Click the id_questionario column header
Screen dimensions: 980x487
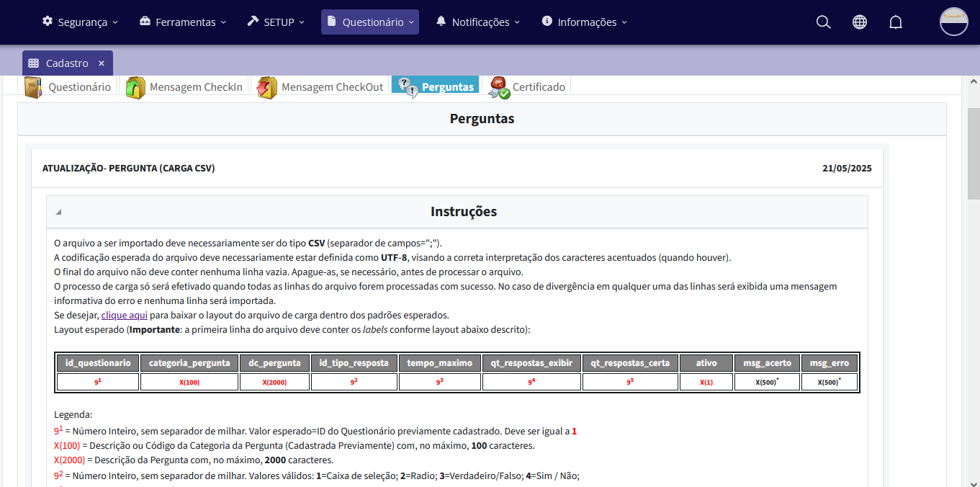click(98, 362)
